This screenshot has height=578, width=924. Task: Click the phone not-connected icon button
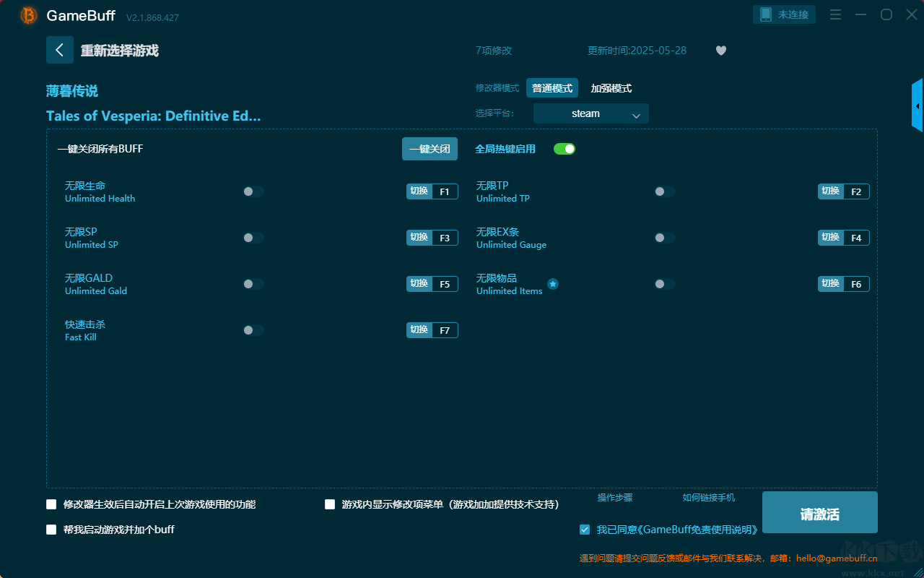(784, 14)
